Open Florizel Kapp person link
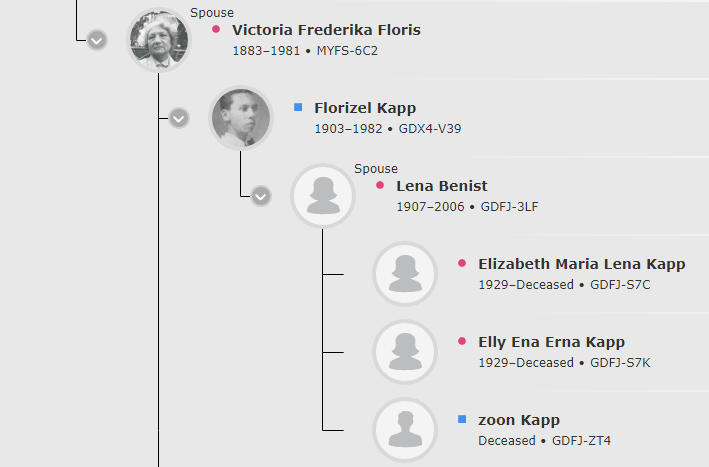The image size is (709, 467). tap(365, 108)
